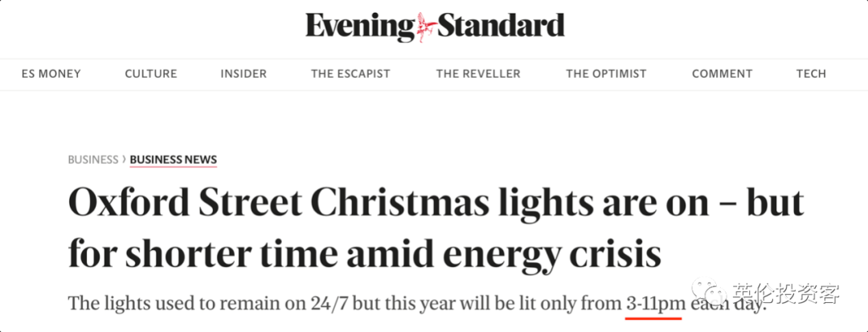Image resolution: width=868 pixels, height=332 pixels.
Task: Click the red Eros statue emblem in masthead
Action: tap(427, 27)
